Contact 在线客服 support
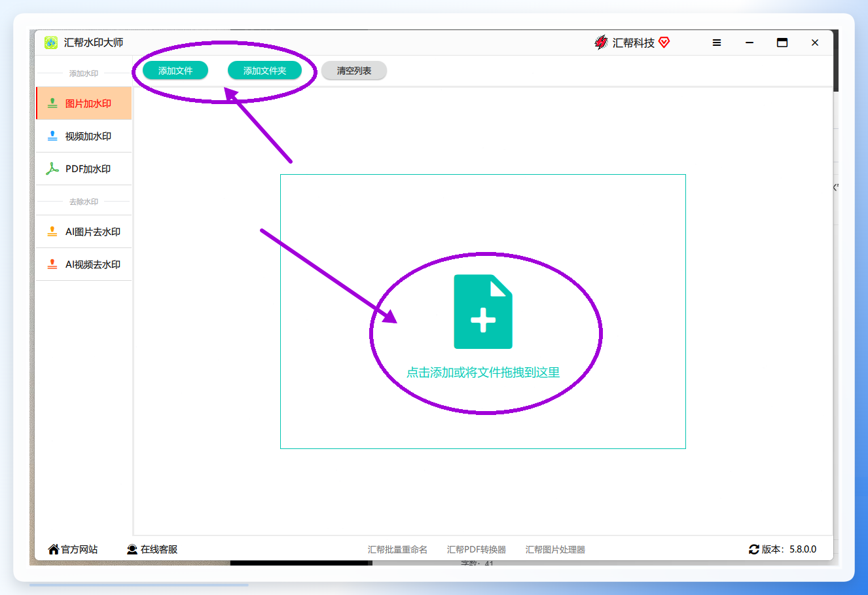Image resolution: width=868 pixels, height=595 pixels. pyautogui.click(x=153, y=549)
